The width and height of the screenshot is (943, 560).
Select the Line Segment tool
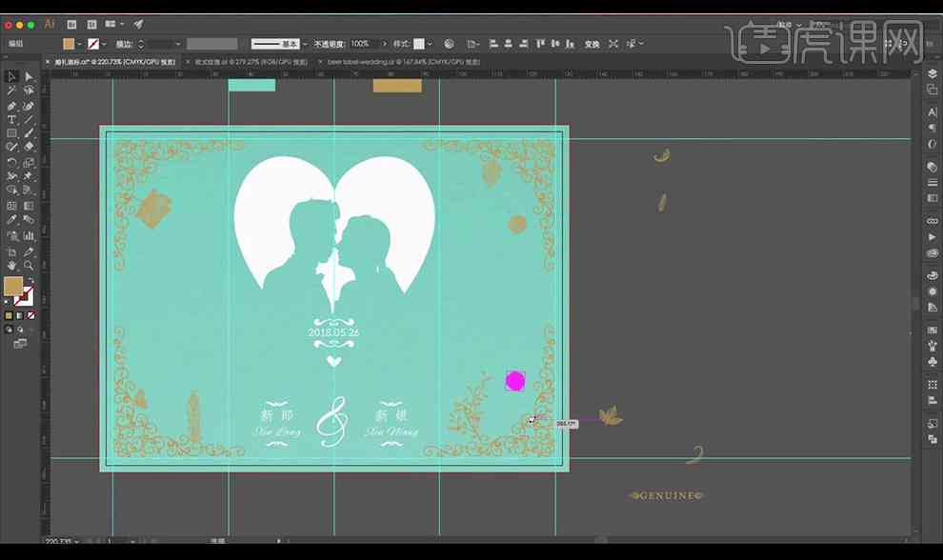pyautogui.click(x=29, y=119)
